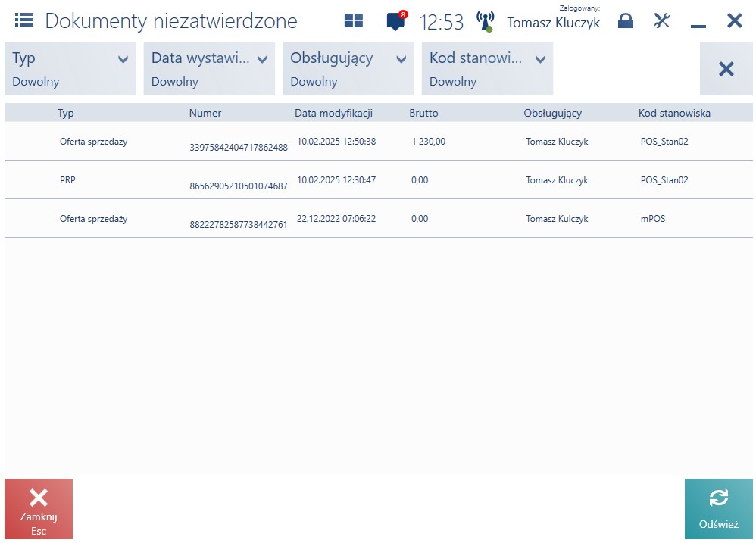Click date 22.12.2022 07:06:22
Image resolution: width=756 pixels, height=543 pixels.
pyautogui.click(x=336, y=219)
